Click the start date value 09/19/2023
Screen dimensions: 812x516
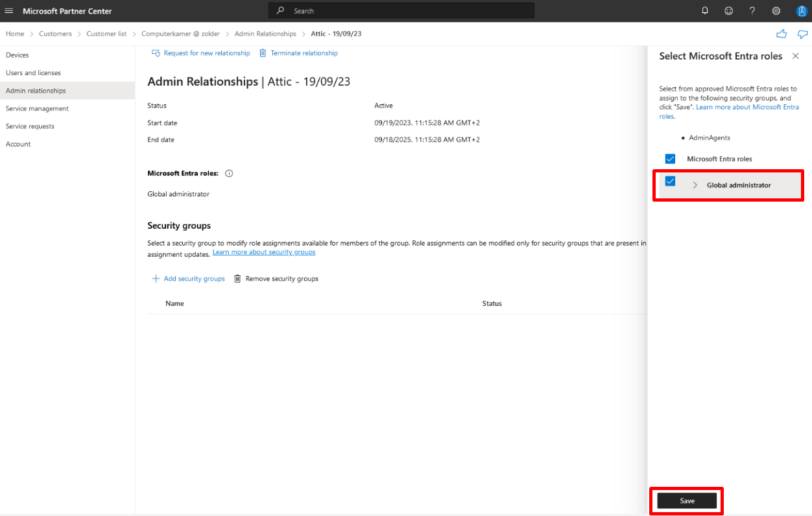pyautogui.click(x=427, y=123)
